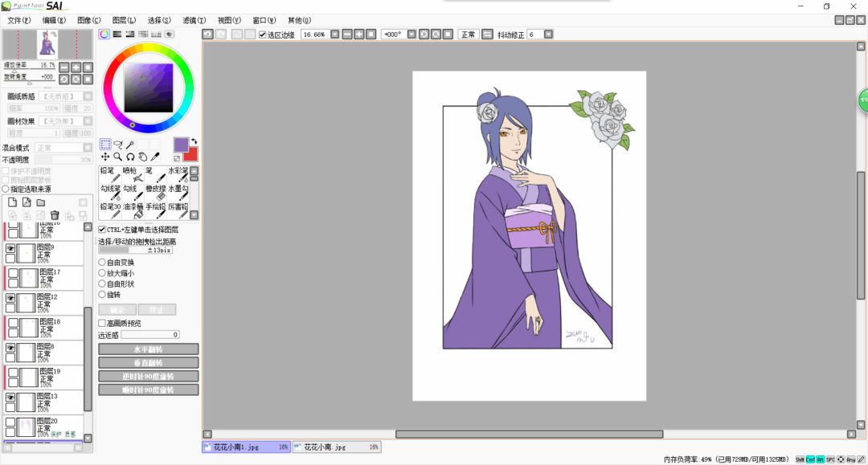868x465 pixels.
Task: Open the 抖动修正 stabilizer dropdown
Action: 547,35
